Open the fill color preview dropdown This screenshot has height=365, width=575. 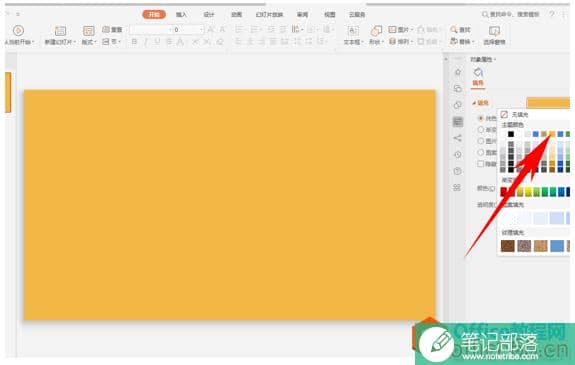(x=548, y=103)
